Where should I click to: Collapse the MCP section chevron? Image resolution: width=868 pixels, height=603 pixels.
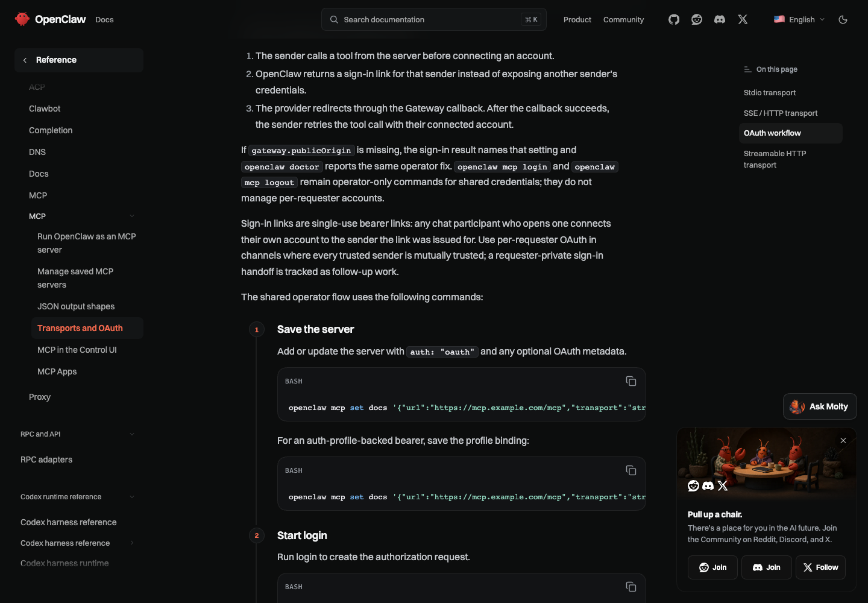pos(132,216)
